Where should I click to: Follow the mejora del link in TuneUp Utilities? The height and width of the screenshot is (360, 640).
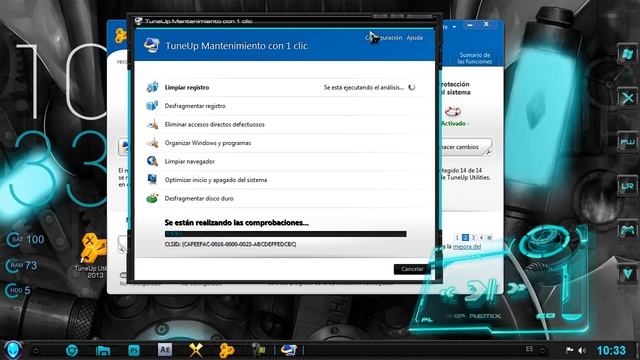(x=467, y=247)
